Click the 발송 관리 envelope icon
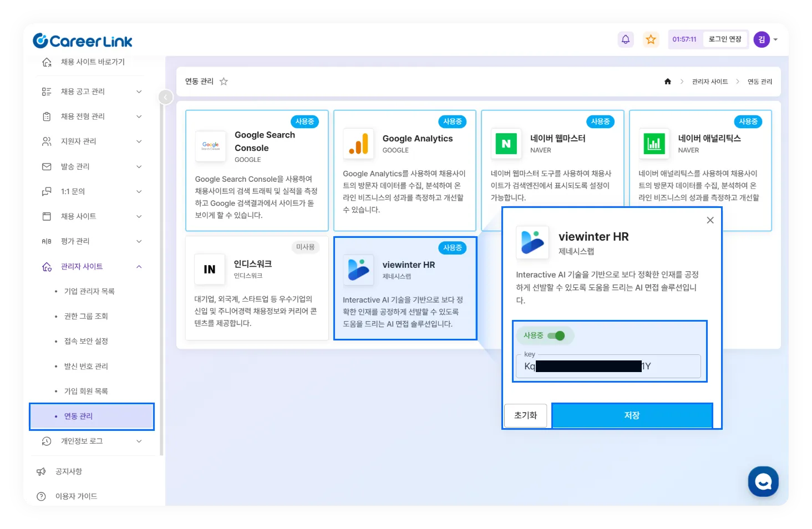812x529 pixels. [x=47, y=166]
